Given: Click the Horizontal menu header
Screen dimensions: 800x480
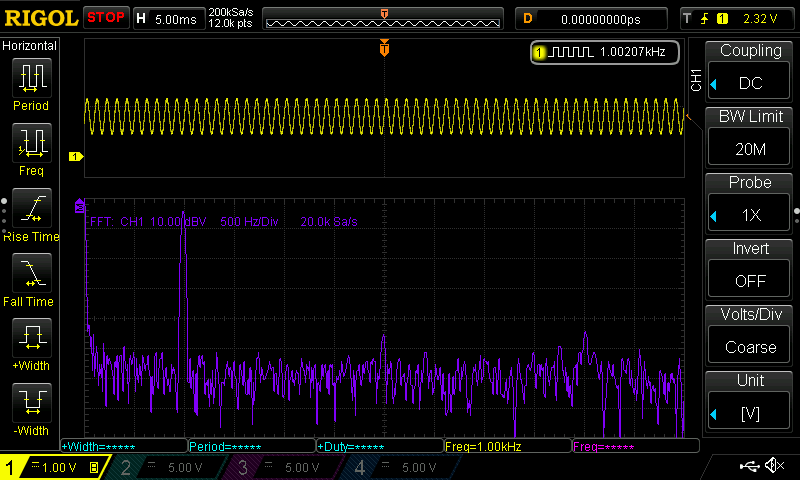Looking at the screenshot, I should (x=30, y=46).
